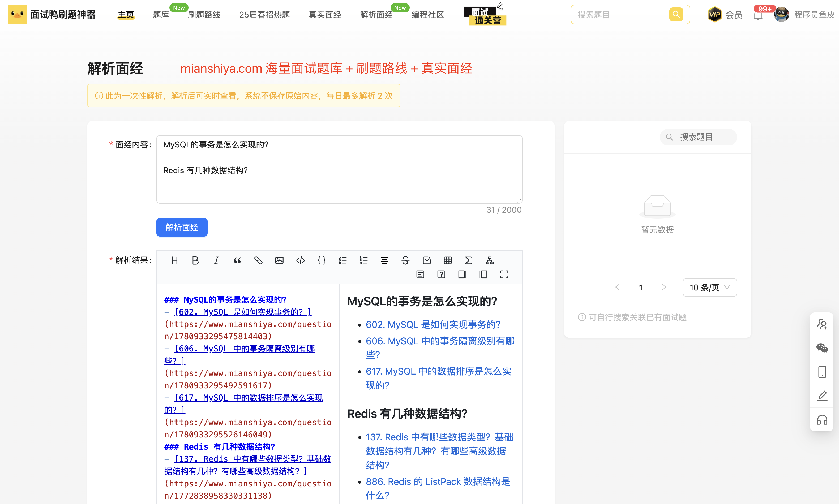Open the 真实面经 navigation tab

[325, 15]
